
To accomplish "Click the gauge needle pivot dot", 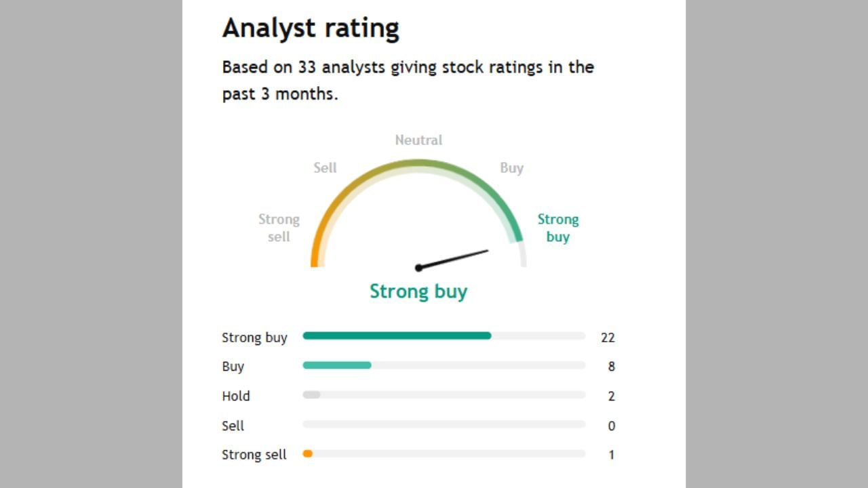I will (418, 268).
